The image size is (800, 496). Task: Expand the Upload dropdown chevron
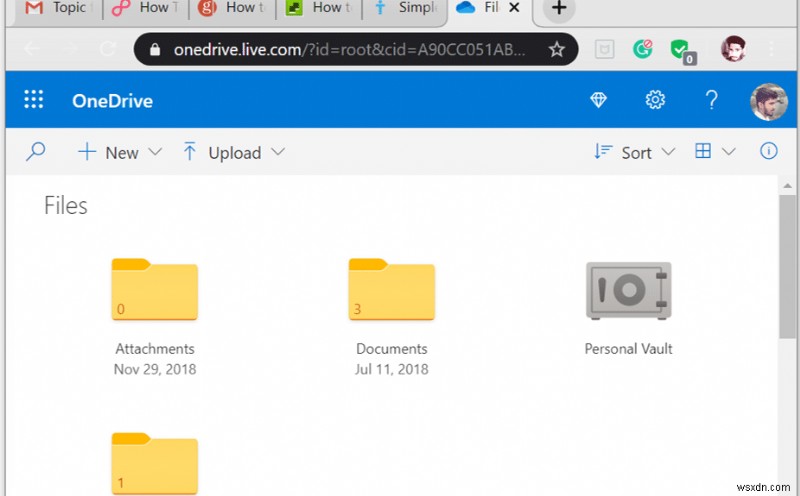click(x=278, y=152)
